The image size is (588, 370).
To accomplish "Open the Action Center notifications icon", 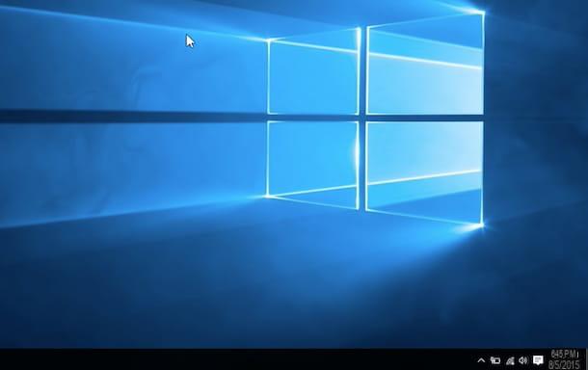I will pos(538,360).
